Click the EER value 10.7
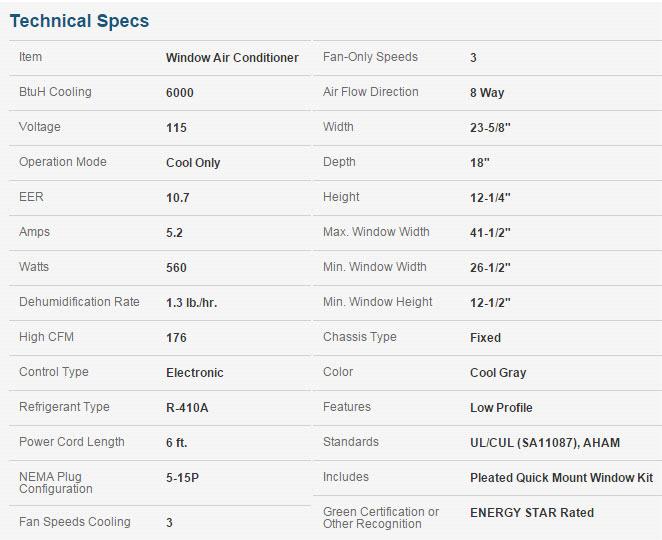 178,198
